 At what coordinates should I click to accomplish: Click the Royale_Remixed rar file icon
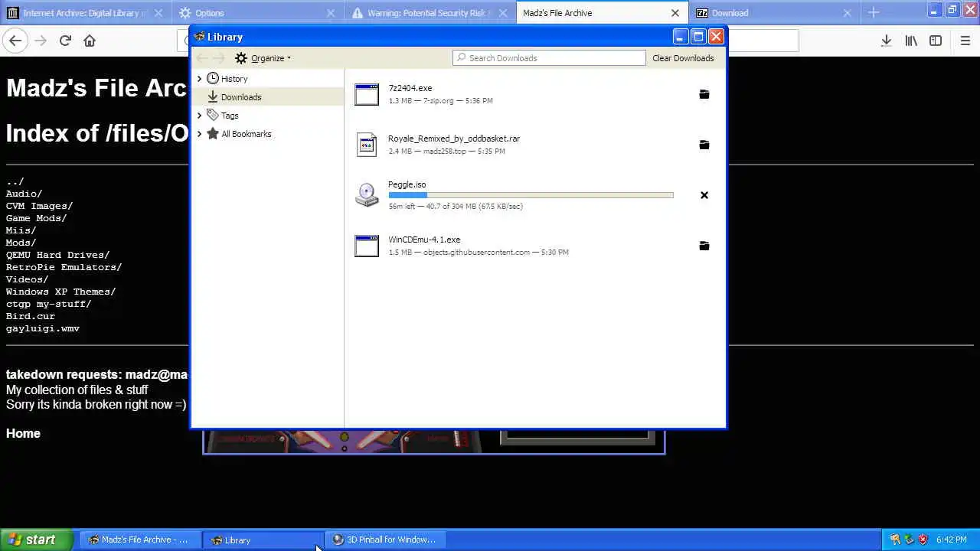coord(367,145)
